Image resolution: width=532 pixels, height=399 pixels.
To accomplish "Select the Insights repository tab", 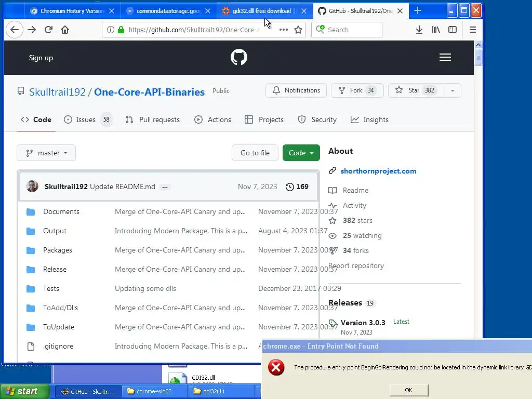I will tap(369, 120).
